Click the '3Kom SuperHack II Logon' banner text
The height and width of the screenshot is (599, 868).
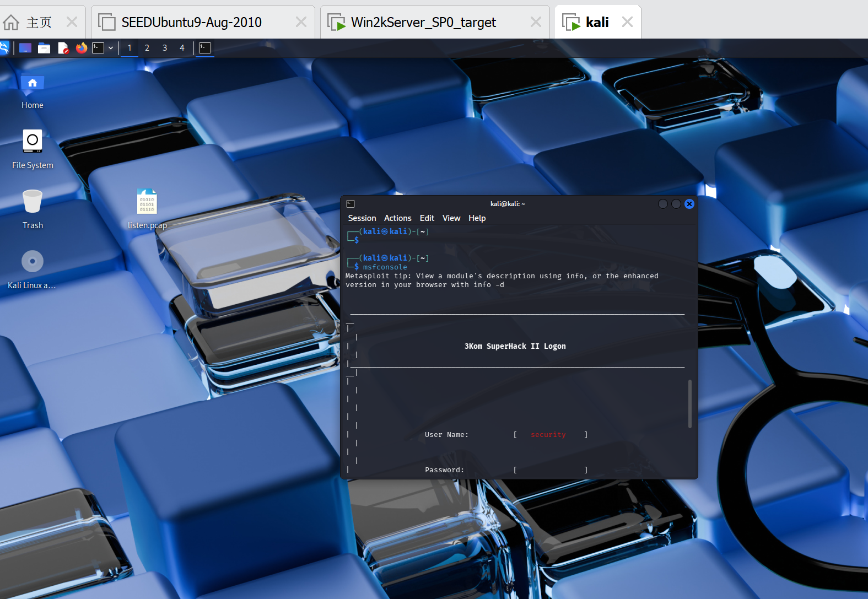(x=515, y=346)
